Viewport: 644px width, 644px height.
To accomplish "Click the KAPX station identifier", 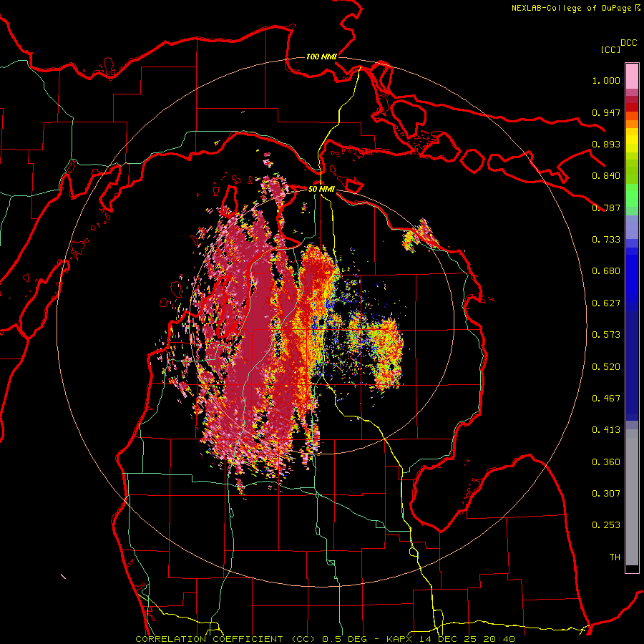I will click(401, 639).
